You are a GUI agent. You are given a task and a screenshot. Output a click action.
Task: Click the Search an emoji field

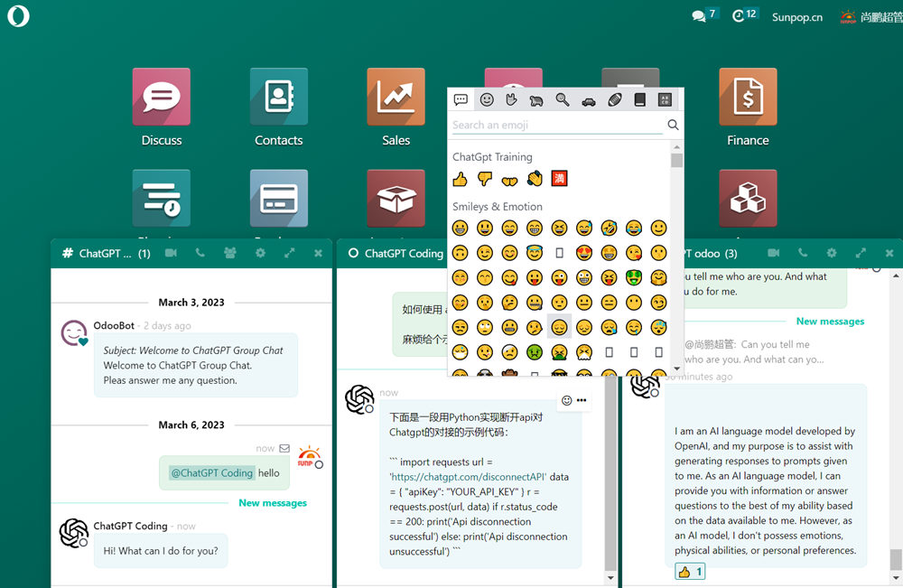point(557,125)
